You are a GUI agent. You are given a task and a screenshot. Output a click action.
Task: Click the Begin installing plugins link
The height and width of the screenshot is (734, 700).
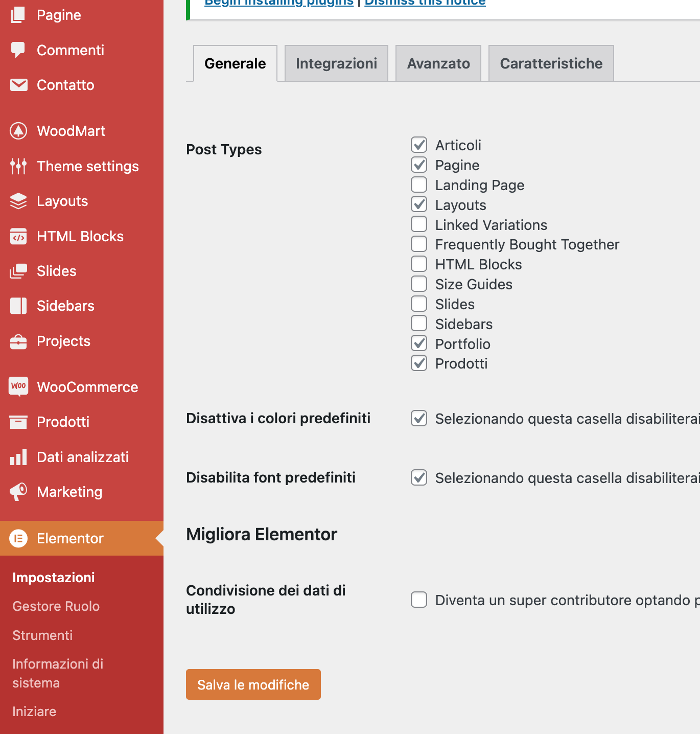pyautogui.click(x=279, y=3)
